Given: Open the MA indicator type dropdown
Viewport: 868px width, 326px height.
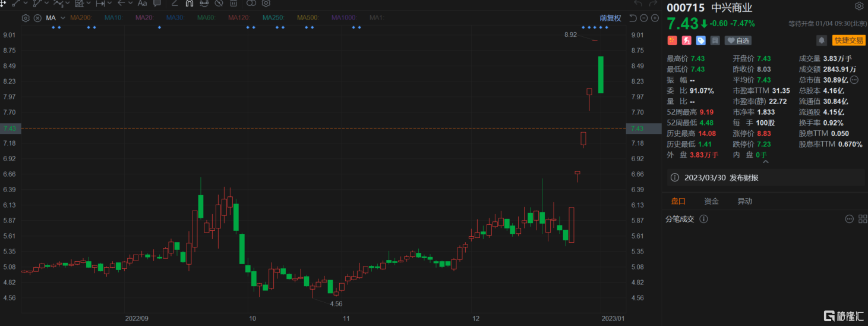Looking at the screenshot, I should (62, 18).
